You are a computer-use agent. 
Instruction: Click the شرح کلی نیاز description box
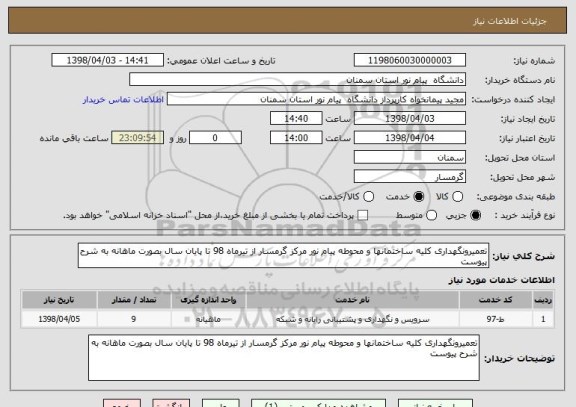(x=283, y=255)
